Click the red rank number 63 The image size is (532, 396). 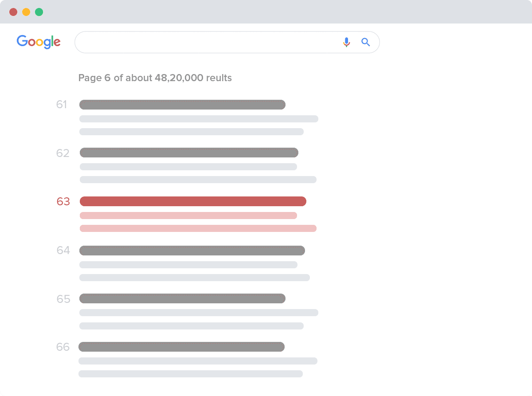coord(63,202)
